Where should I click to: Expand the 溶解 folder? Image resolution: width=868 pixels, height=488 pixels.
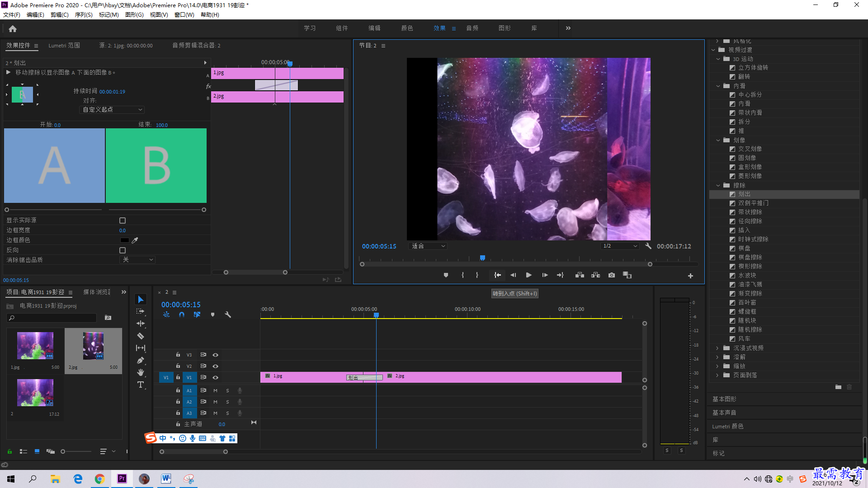(718, 357)
